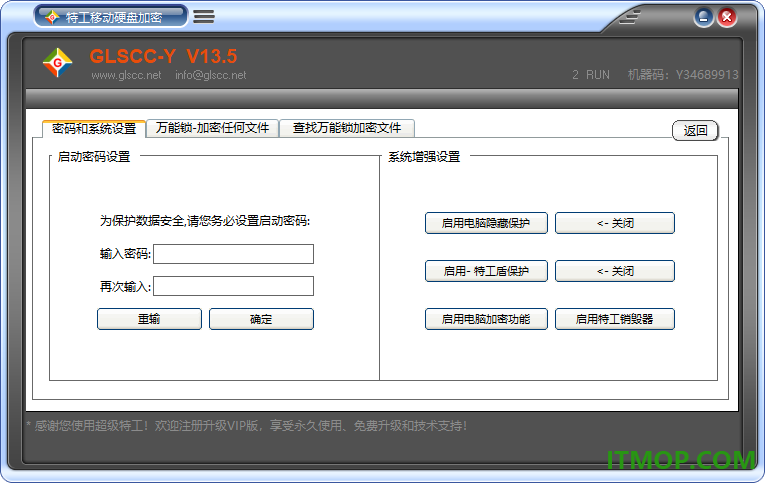Click the 为保护数据安全 prompt text
Screen dimensions: 765x483
coord(205,221)
